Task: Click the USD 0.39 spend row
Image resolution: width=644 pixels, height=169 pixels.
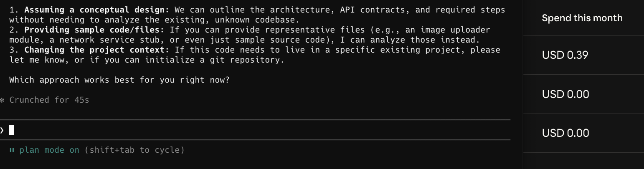Action: (583, 55)
